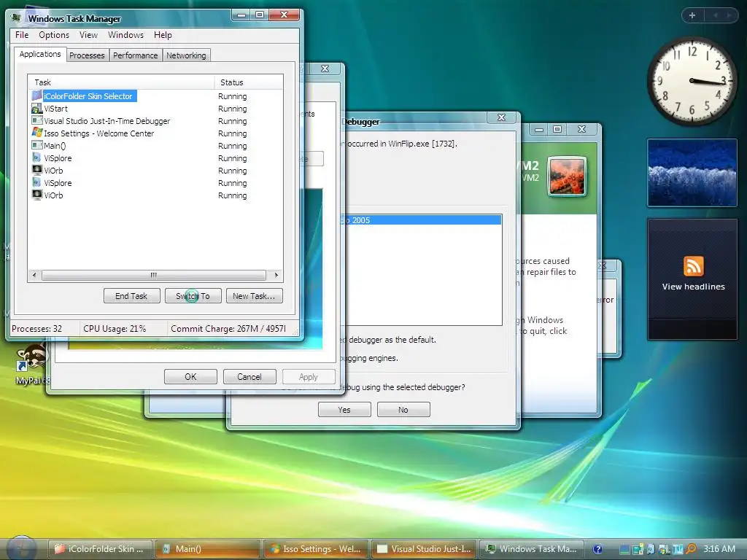Screen dimensions: 747x560
Task: Click the Processes: 32 status bar entry
Action: pyautogui.click(x=37, y=329)
